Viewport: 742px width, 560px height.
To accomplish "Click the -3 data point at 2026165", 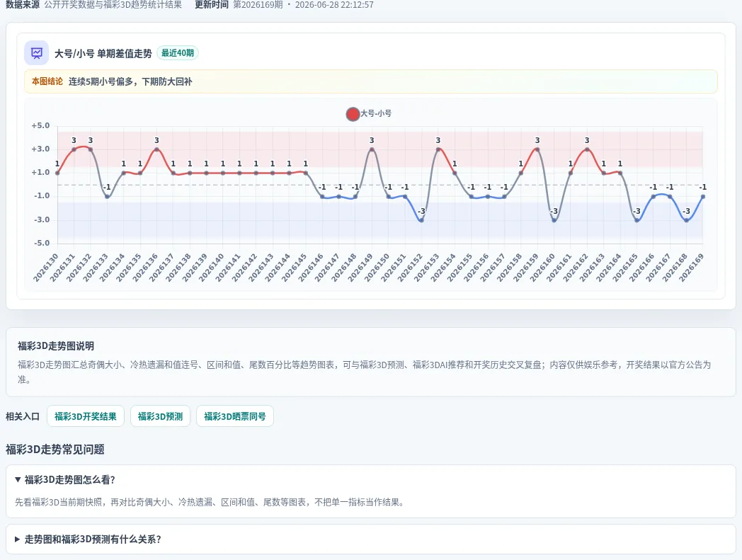I will [x=637, y=220].
